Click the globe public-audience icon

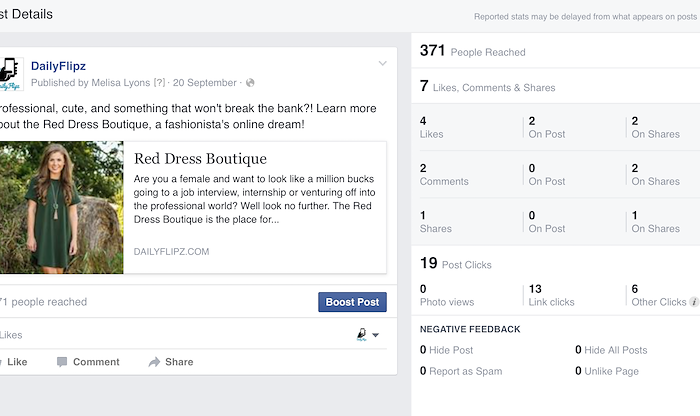tap(250, 83)
